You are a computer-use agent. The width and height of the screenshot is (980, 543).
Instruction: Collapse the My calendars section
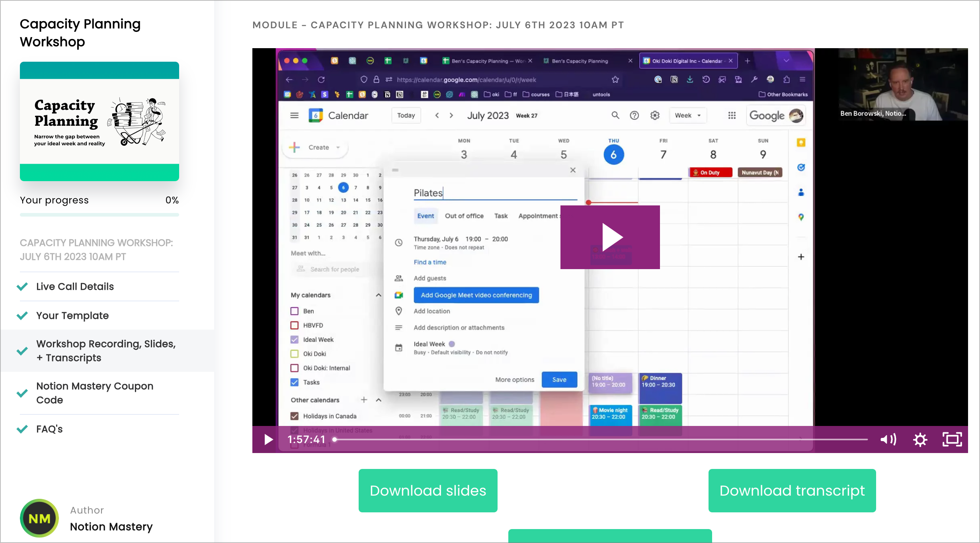[379, 295]
